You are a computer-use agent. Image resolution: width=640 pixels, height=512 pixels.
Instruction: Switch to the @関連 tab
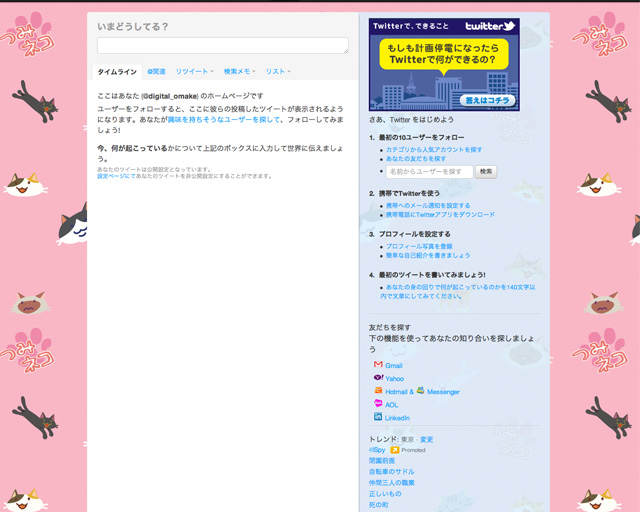[156, 71]
